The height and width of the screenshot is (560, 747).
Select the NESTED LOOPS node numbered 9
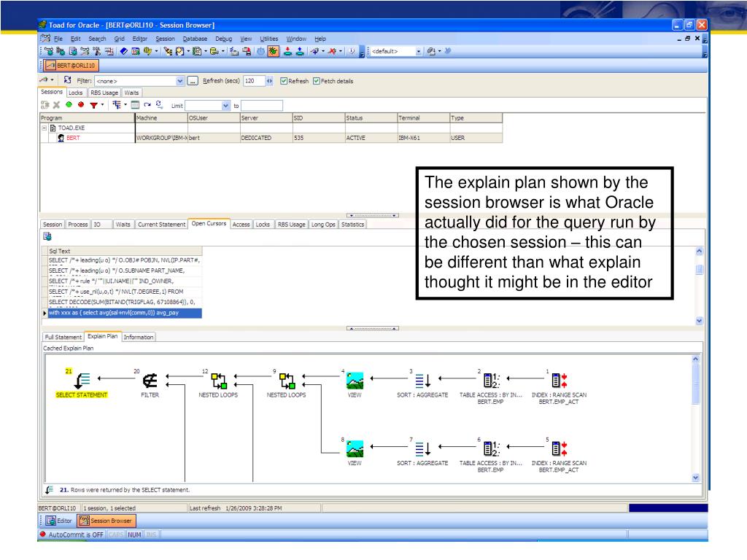pyautogui.click(x=287, y=381)
